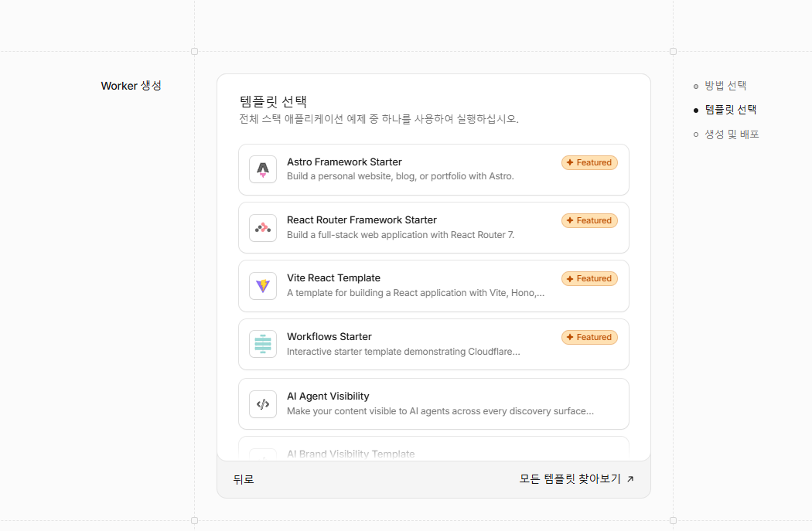Screen dimensions: 812x531
Task: Click the text 'Interactive starter template demonstrating Cloudflare...'
Action: 404,352
